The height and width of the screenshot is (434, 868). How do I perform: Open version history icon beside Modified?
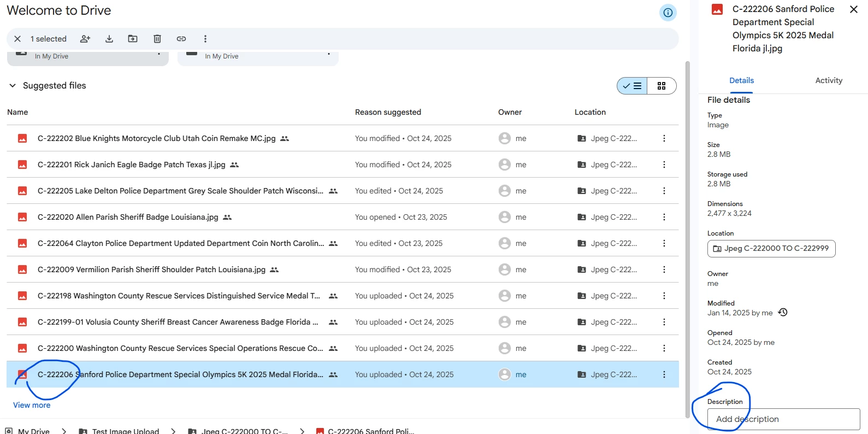(783, 312)
